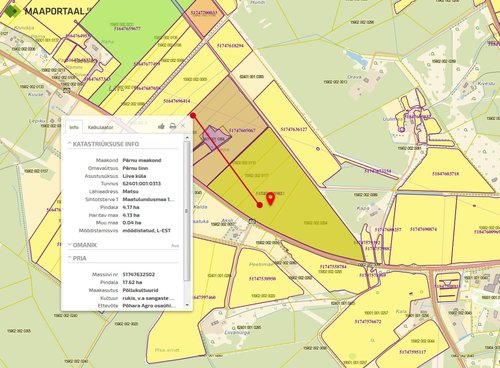Click the red endpoint dot near popup corner
Image resolution: width=500 pixels, height=368 pixels.
(193, 115)
